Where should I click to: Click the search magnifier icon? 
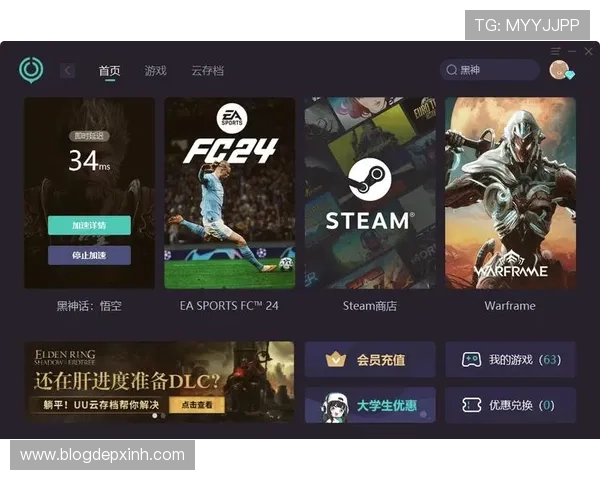(x=452, y=70)
